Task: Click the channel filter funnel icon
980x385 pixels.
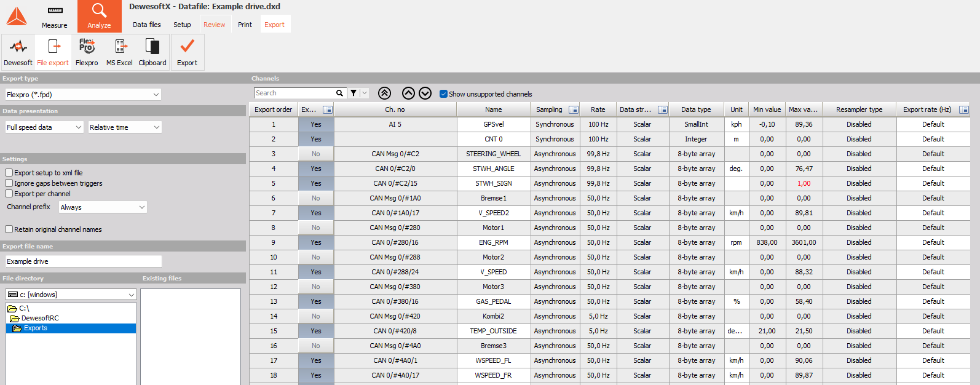Action: pos(354,93)
